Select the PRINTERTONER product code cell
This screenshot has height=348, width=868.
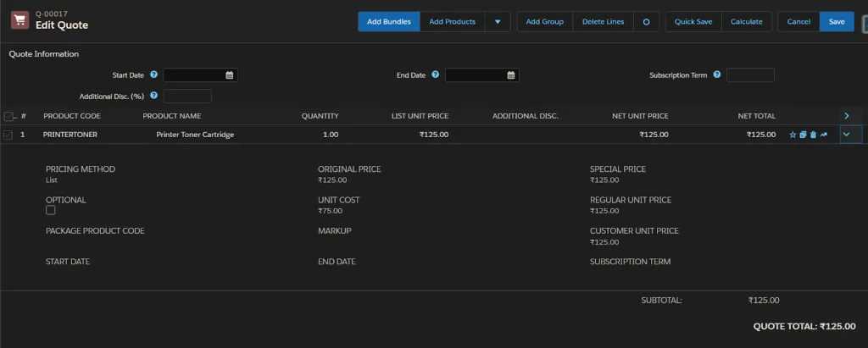[70, 135]
